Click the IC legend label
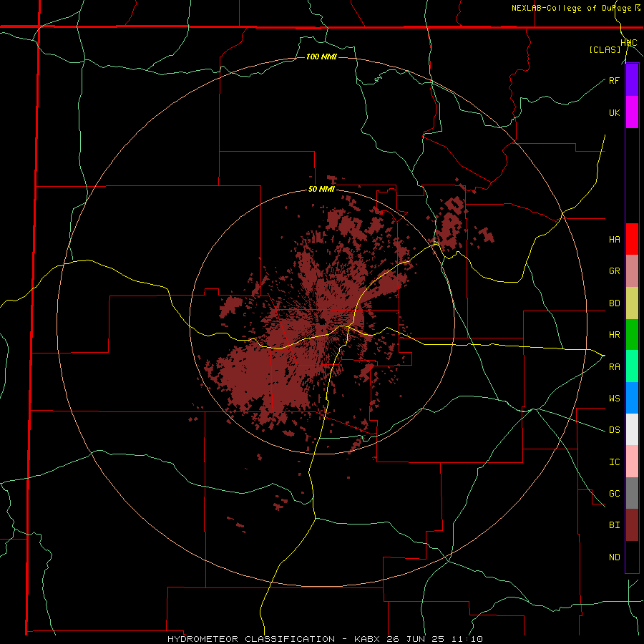Screen dimensions: 644x644 pyautogui.click(x=614, y=462)
